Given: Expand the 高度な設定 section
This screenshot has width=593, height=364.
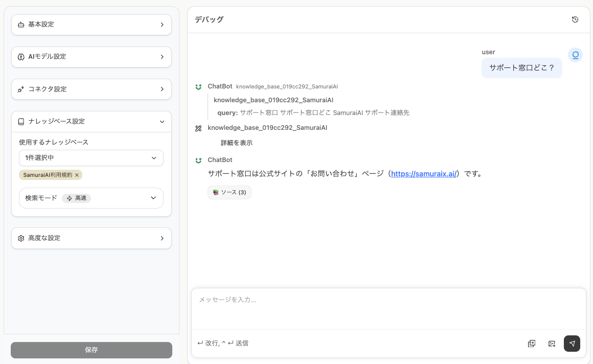Looking at the screenshot, I should 92,238.
